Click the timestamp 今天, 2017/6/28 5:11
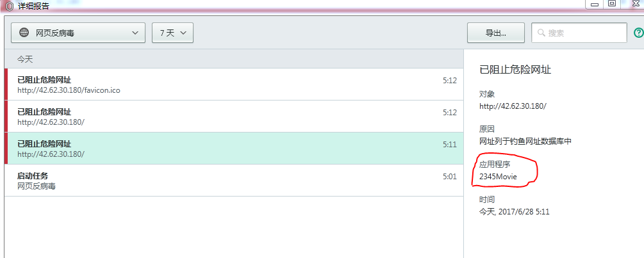Viewport: 644px width, 258px height. coord(515,211)
